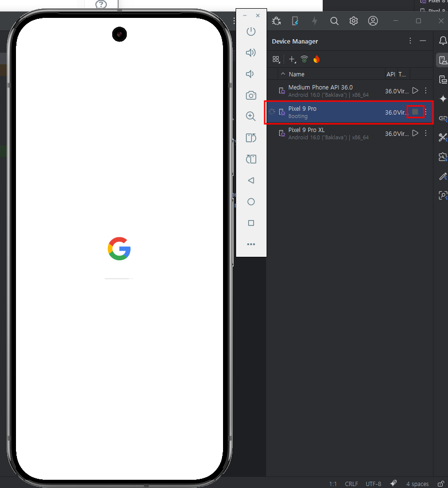Pair device using Wi-Fi icon
Viewport: 448px width, 488px height.
304,59
